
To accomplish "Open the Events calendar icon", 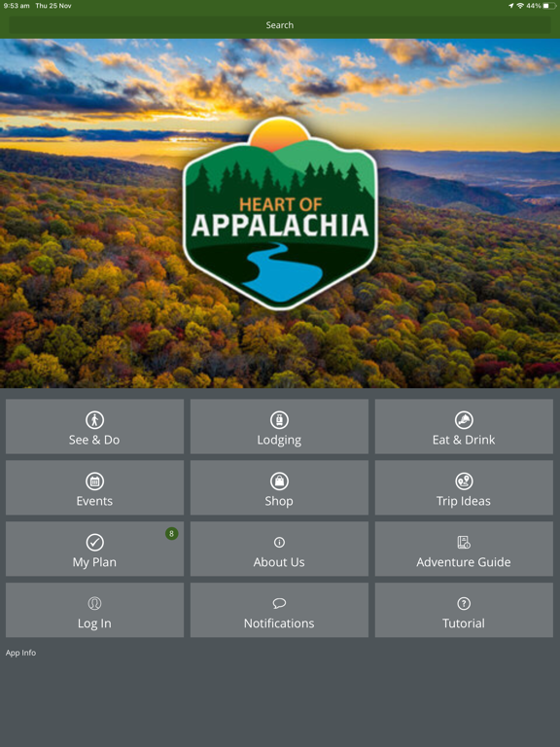I will coord(94,481).
